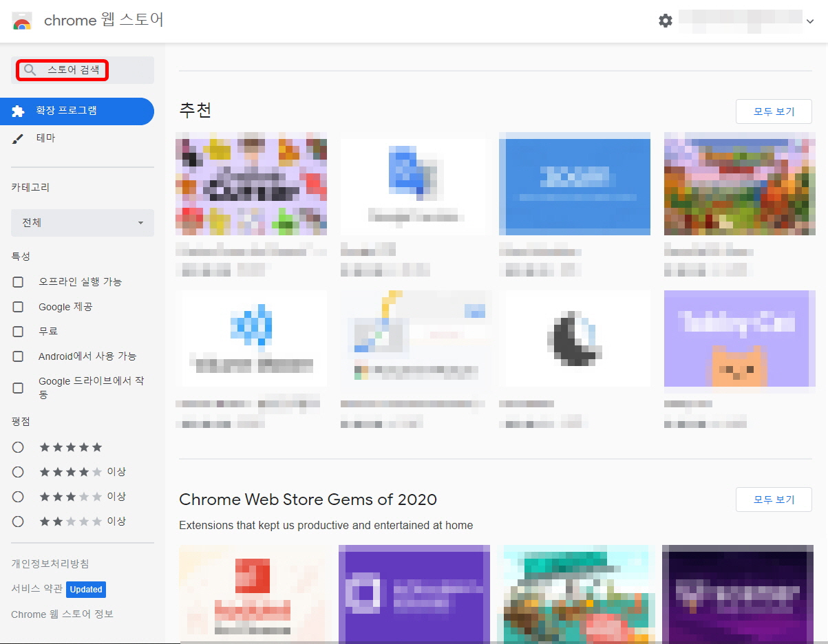Viewport: 828px width, 644px height.
Task: Open the purple cat extension thumbnail
Action: pos(740,339)
